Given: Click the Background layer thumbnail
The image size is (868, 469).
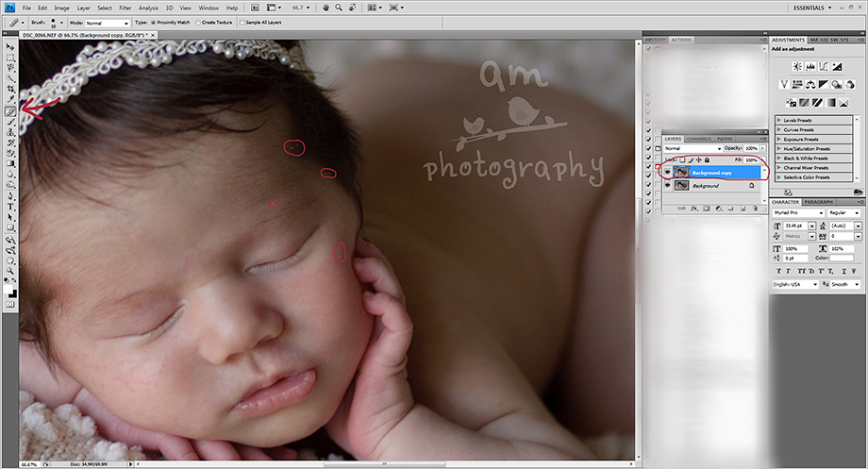Looking at the screenshot, I should (x=682, y=186).
